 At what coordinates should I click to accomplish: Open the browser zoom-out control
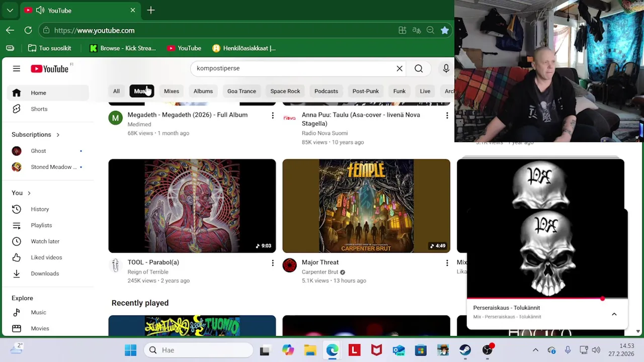[430, 30]
